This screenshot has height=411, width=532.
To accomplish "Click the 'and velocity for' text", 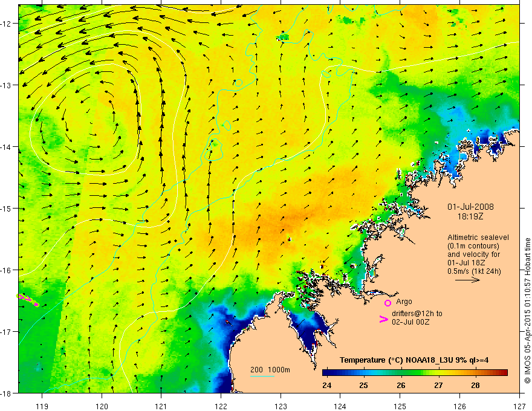I will [x=473, y=254].
